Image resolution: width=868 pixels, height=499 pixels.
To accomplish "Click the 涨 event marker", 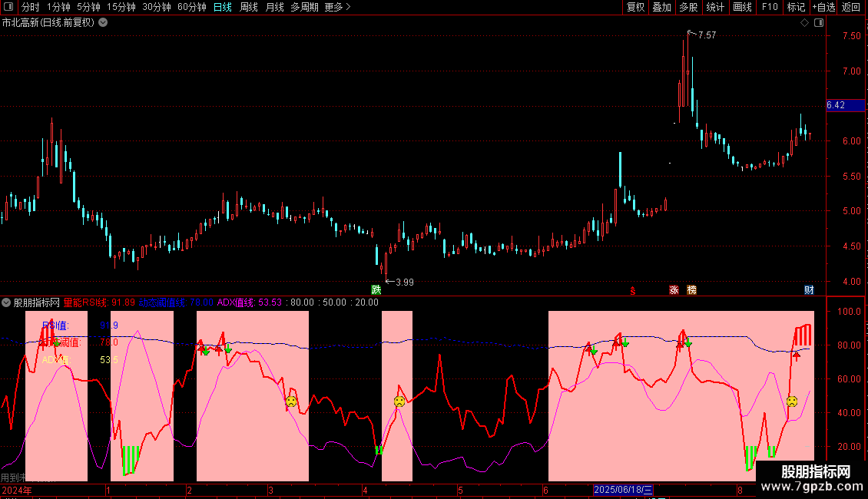I will pos(674,290).
